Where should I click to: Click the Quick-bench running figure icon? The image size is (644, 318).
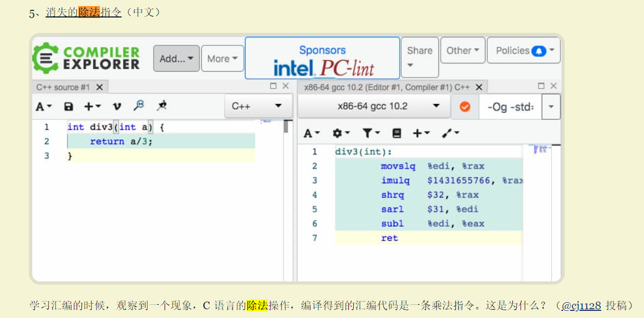click(x=161, y=106)
